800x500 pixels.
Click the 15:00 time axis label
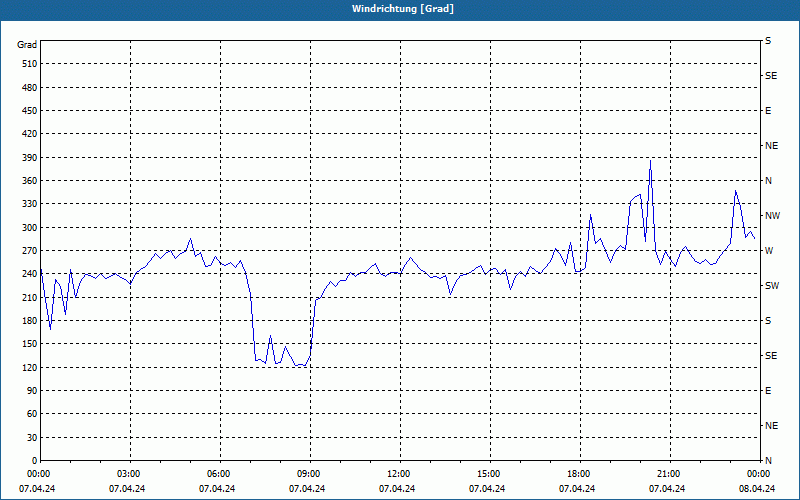[x=489, y=474]
